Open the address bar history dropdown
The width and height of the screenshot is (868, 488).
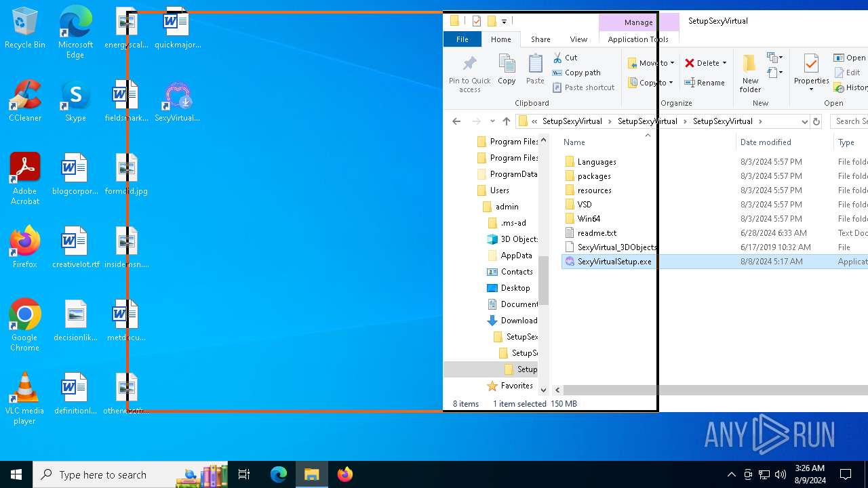(804, 122)
